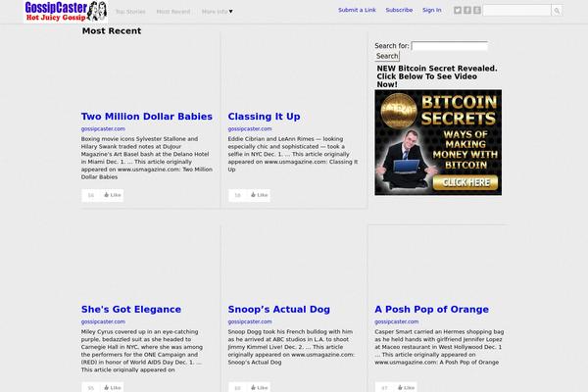This screenshot has height=392, width=588.
Task: Click the NEW Bitcoin Secret Revealed text
Action: coord(437,76)
